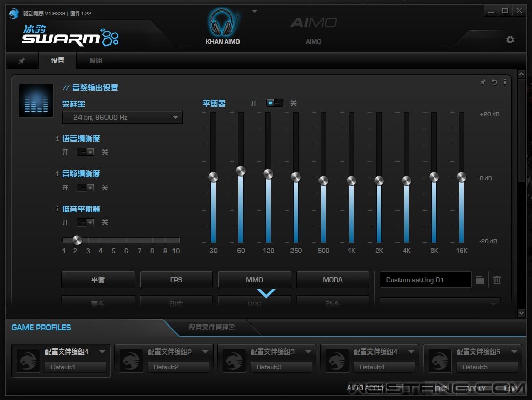Click AUTO APPLY option
Screen dimensions: 532x400
(x=365, y=387)
